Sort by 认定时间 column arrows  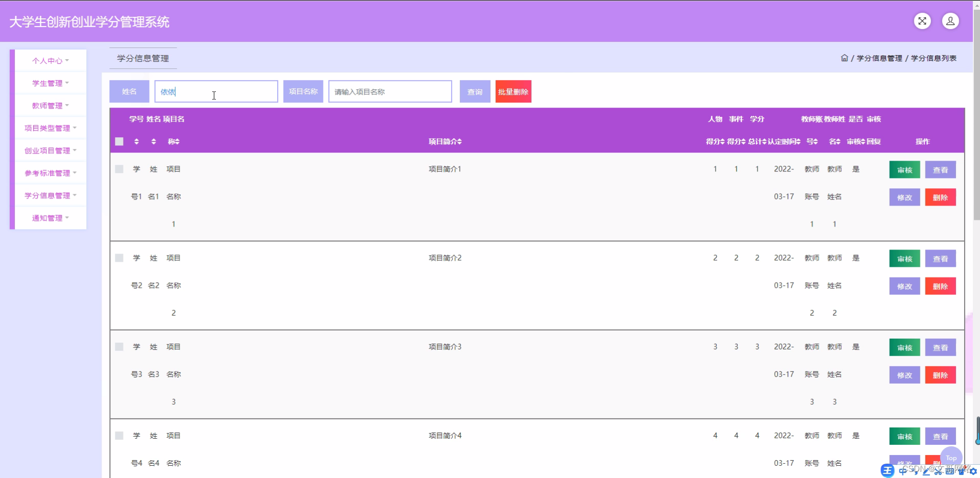[798, 141]
